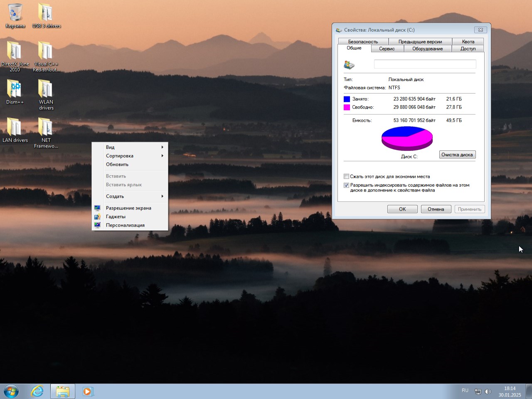Open the Dism++ desktop shortcut
The image size is (532, 399).
(15, 89)
